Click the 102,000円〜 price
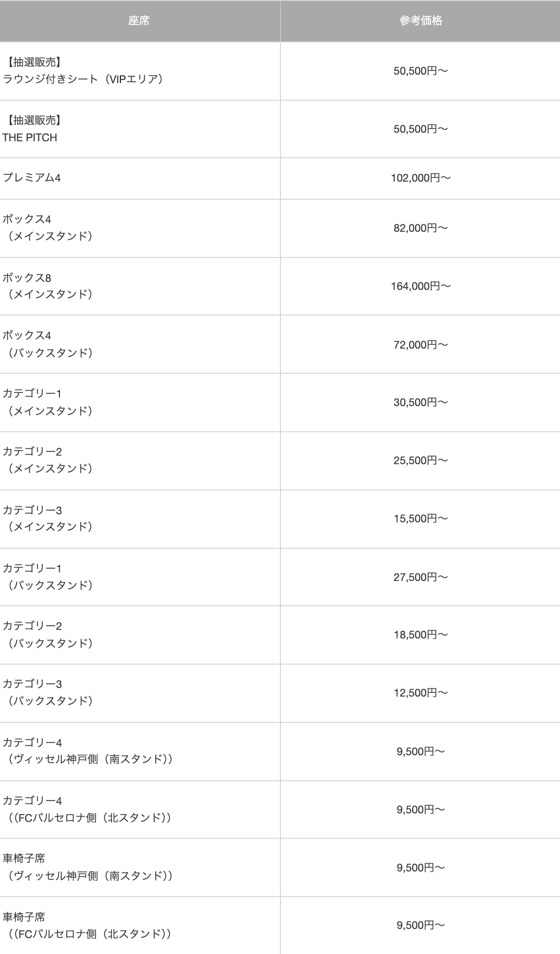 click(x=421, y=178)
